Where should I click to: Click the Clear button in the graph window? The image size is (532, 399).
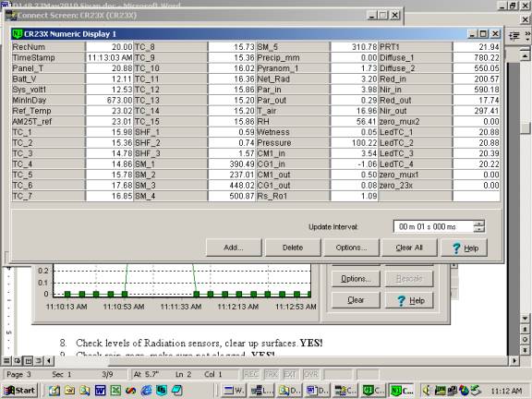coord(356,300)
